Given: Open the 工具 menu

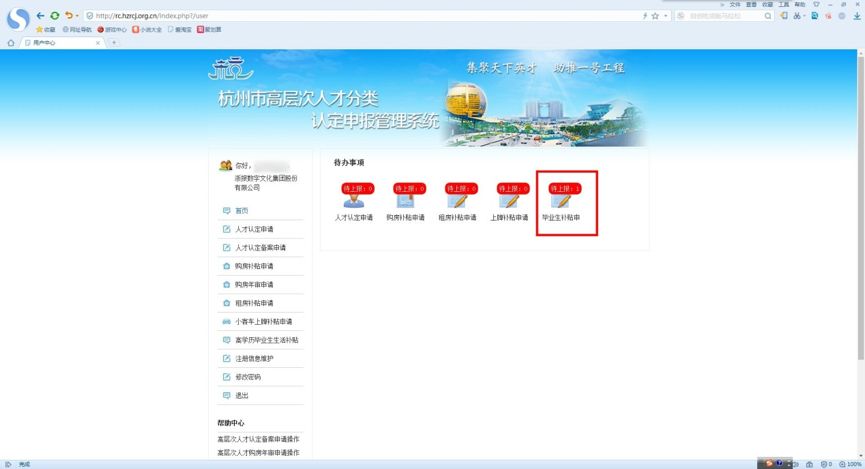Looking at the screenshot, I should point(784,4).
